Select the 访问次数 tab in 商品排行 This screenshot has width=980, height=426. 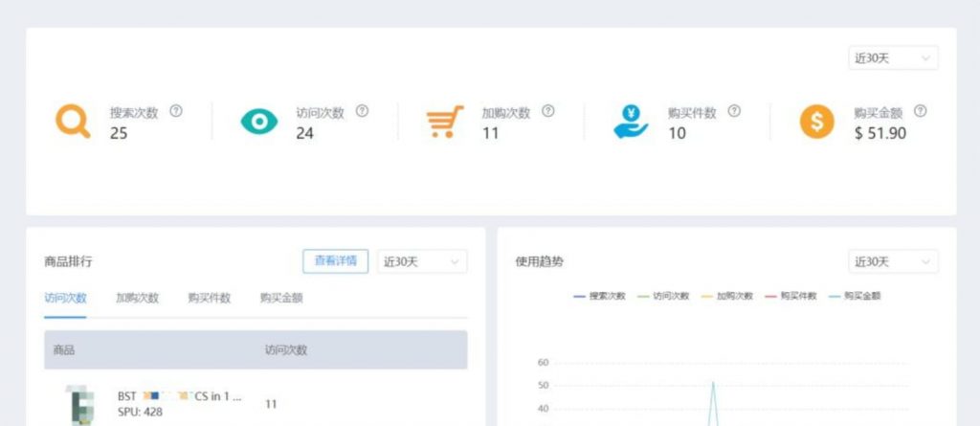[x=66, y=299]
